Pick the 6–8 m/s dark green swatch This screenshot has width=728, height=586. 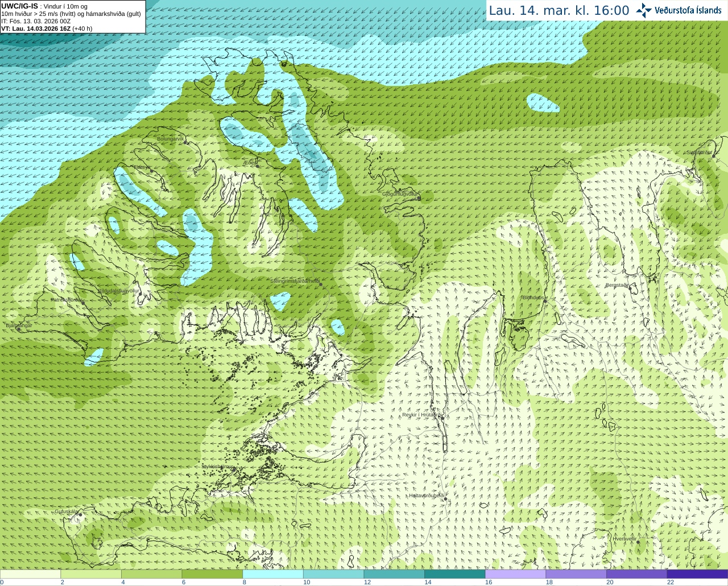coord(212,574)
